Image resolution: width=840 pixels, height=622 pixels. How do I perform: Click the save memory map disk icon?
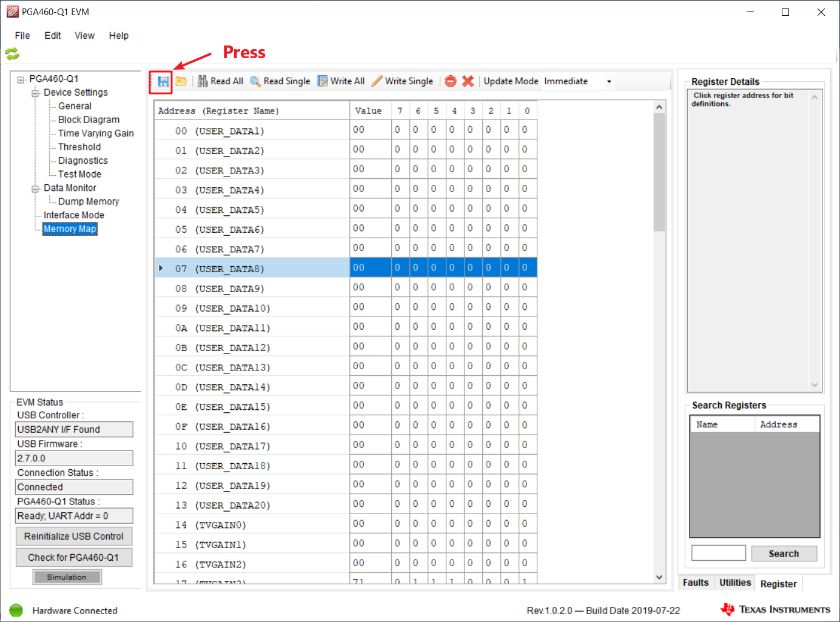[163, 81]
